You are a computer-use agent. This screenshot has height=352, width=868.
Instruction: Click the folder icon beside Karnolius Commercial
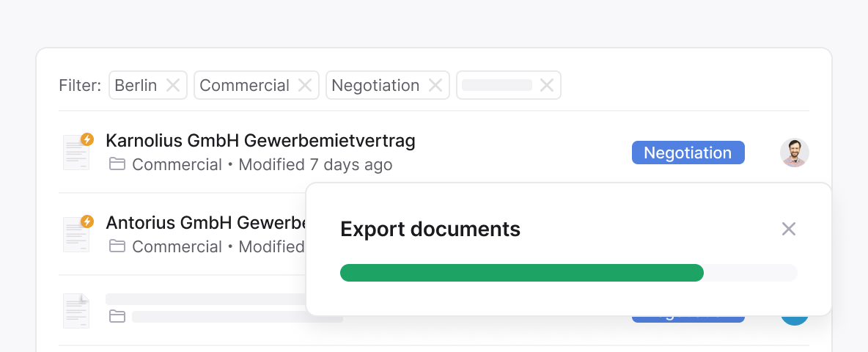[x=117, y=164]
